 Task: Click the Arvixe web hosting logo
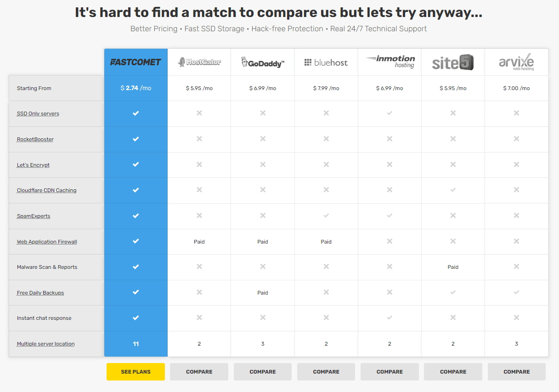click(x=516, y=62)
